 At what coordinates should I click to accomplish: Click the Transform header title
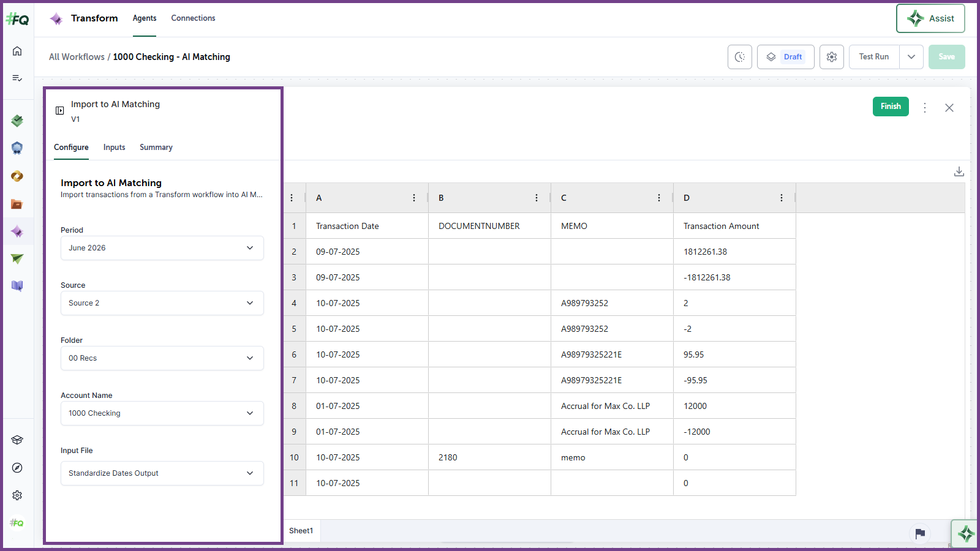tap(94, 18)
